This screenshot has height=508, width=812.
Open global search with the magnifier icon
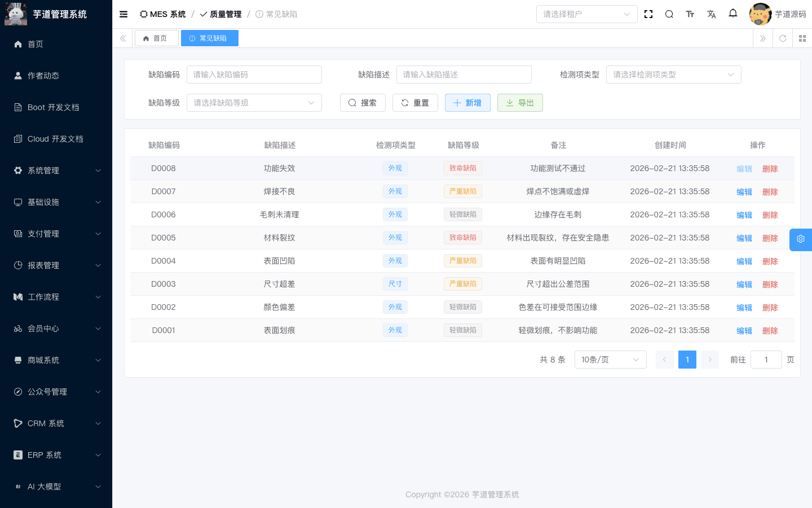(669, 14)
